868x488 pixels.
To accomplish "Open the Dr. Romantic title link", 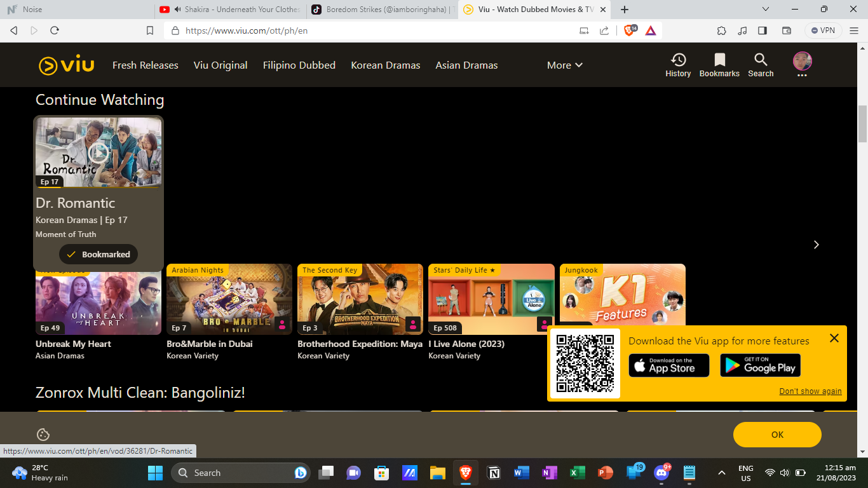I will [76, 203].
